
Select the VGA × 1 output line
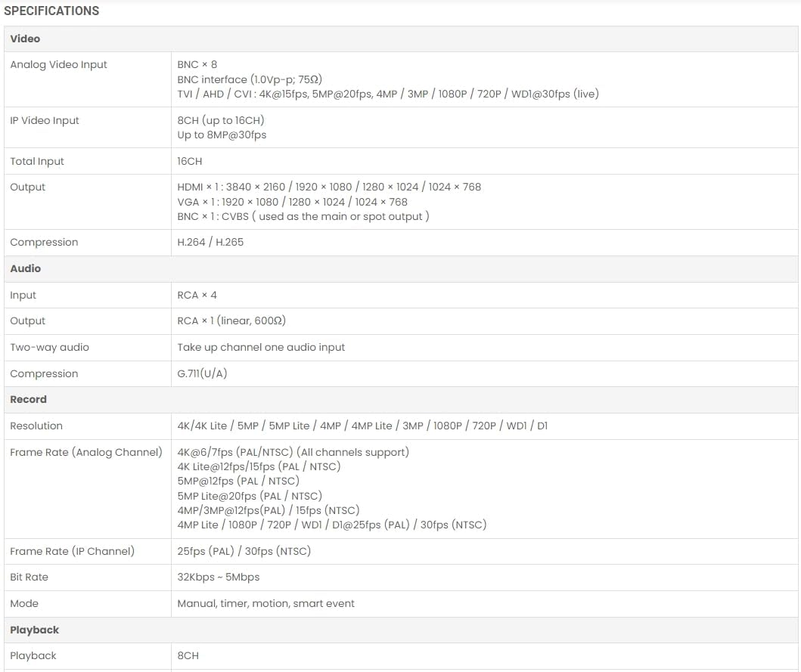[x=292, y=202]
